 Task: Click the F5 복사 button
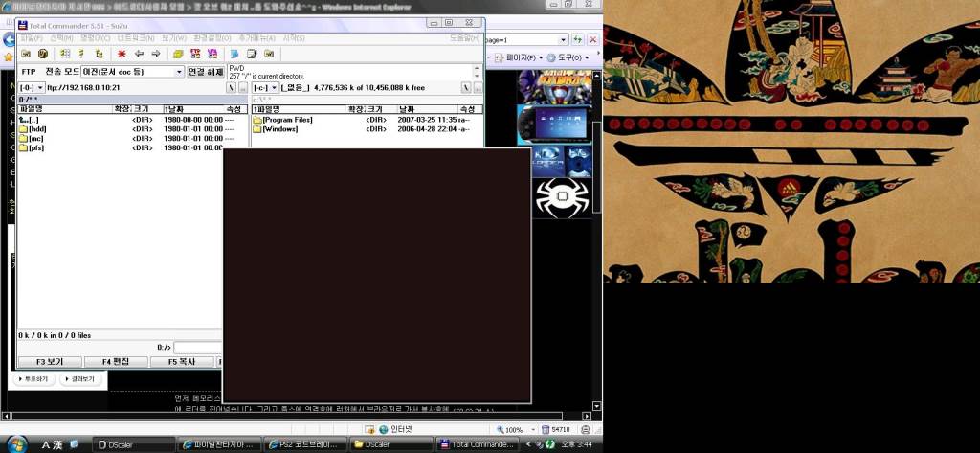point(182,362)
